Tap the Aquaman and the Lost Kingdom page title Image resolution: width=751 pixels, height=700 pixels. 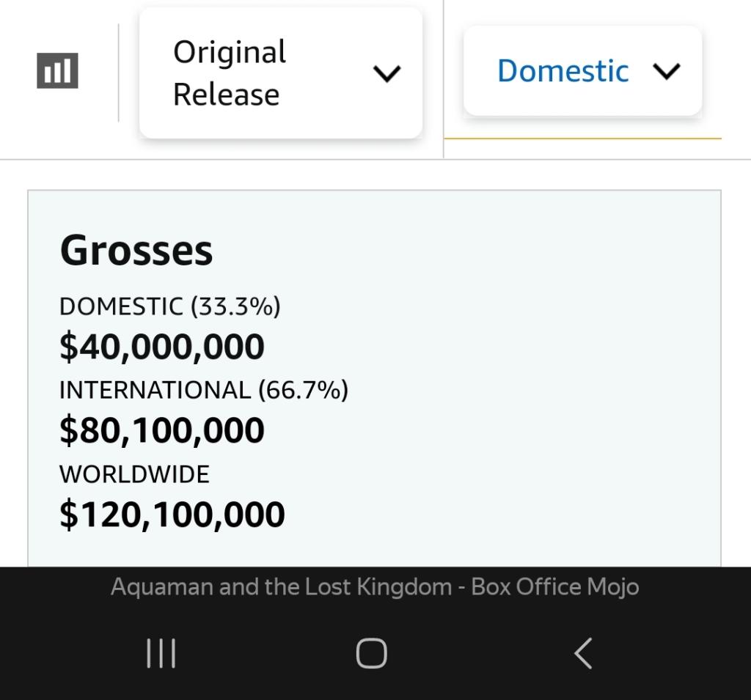(375, 587)
